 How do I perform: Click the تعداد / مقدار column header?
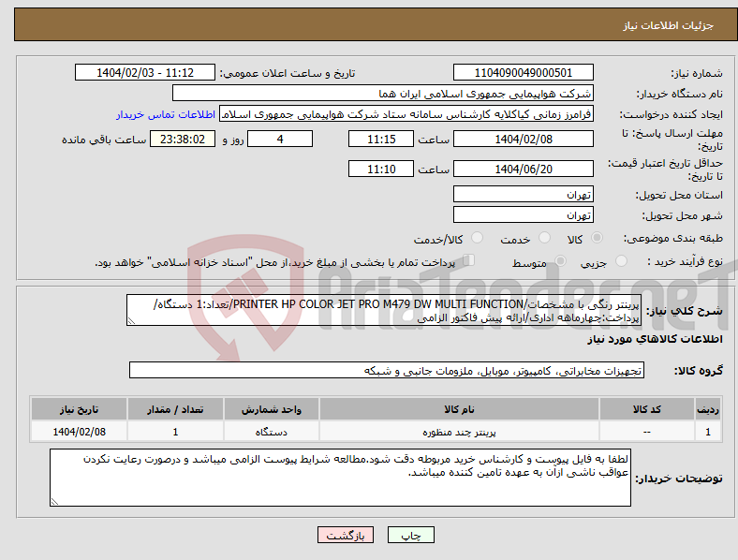pos(175,409)
